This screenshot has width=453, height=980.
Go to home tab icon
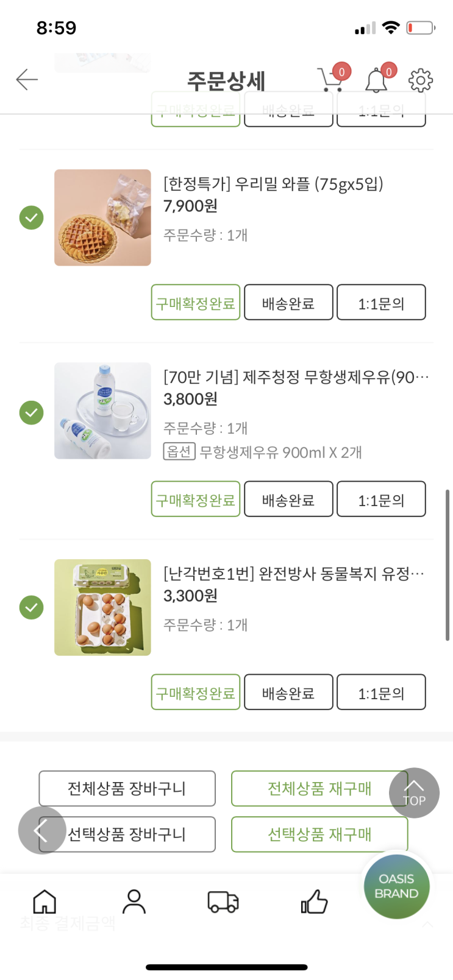[45, 901]
